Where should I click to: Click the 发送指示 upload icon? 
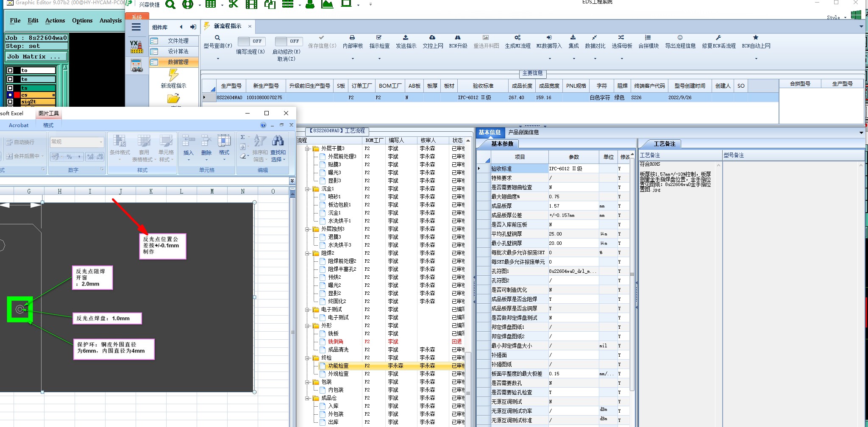[406, 38]
